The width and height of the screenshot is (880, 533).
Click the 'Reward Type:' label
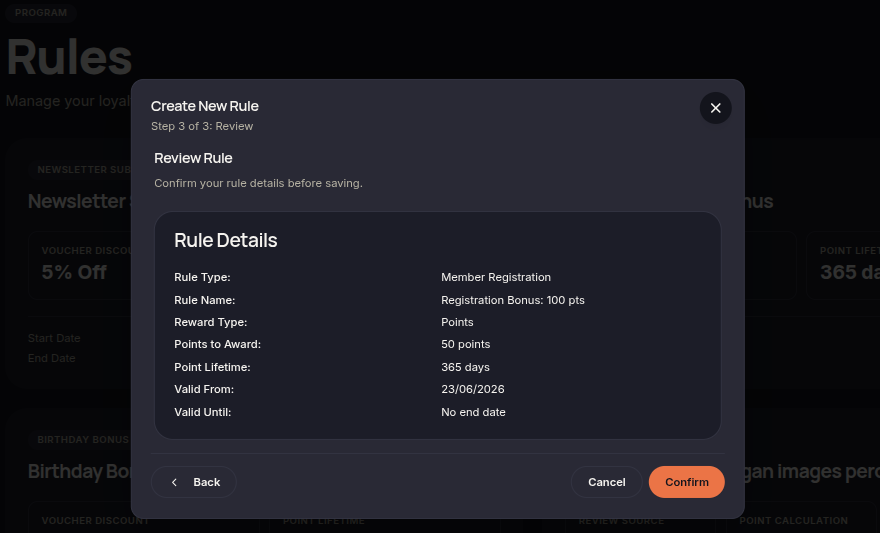[x=210, y=322]
